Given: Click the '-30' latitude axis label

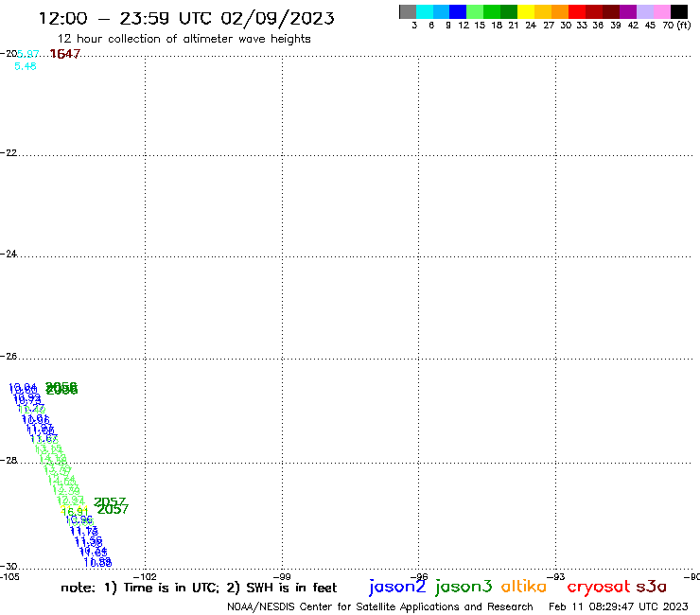Looking at the screenshot, I should pyautogui.click(x=9, y=567).
